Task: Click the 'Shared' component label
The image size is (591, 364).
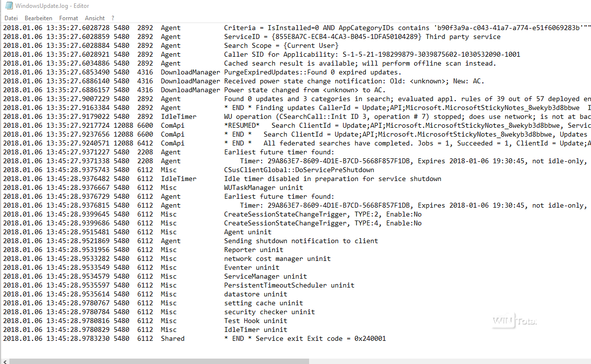Action: click(x=172, y=339)
